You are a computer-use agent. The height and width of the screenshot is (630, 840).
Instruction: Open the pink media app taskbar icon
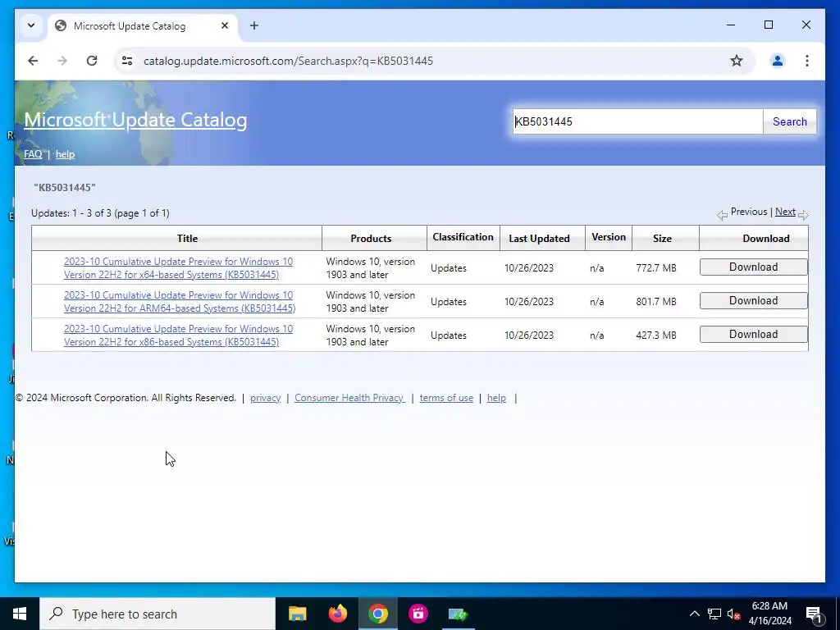418,614
